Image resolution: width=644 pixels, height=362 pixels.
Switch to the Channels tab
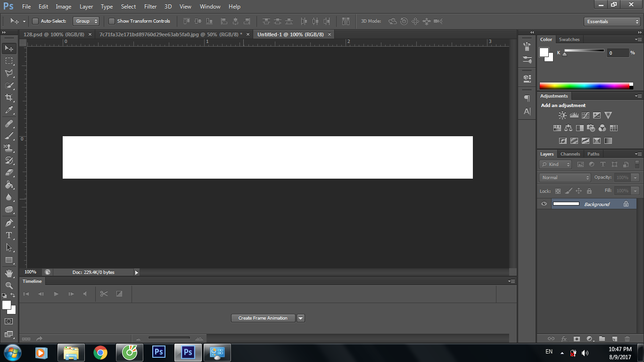[570, 154]
